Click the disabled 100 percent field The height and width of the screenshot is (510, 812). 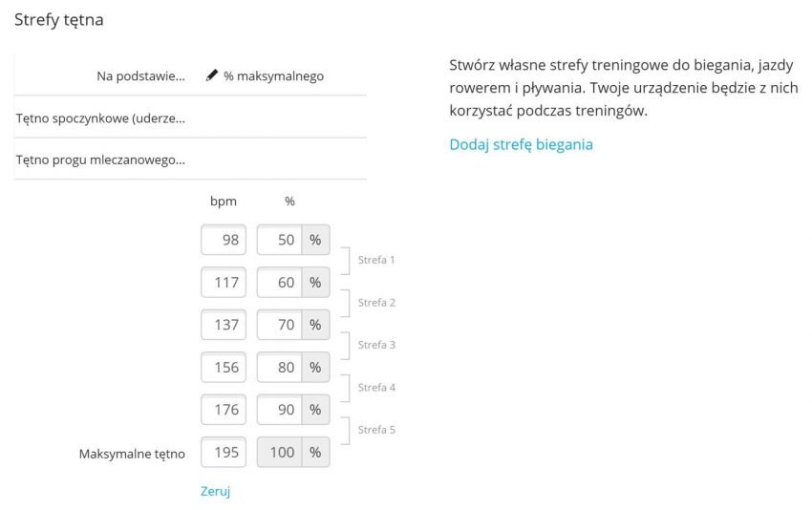(279, 452)
